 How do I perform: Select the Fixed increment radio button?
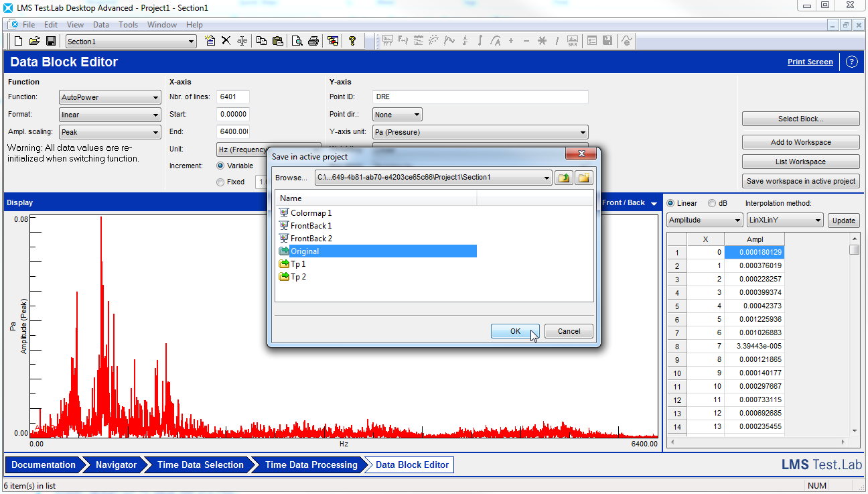coord(220,182)
